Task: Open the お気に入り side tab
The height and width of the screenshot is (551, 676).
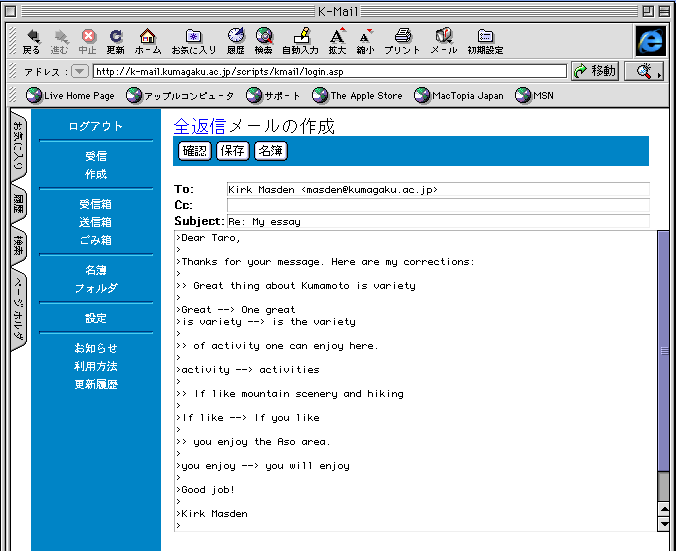Action: [x=19, y=148]
